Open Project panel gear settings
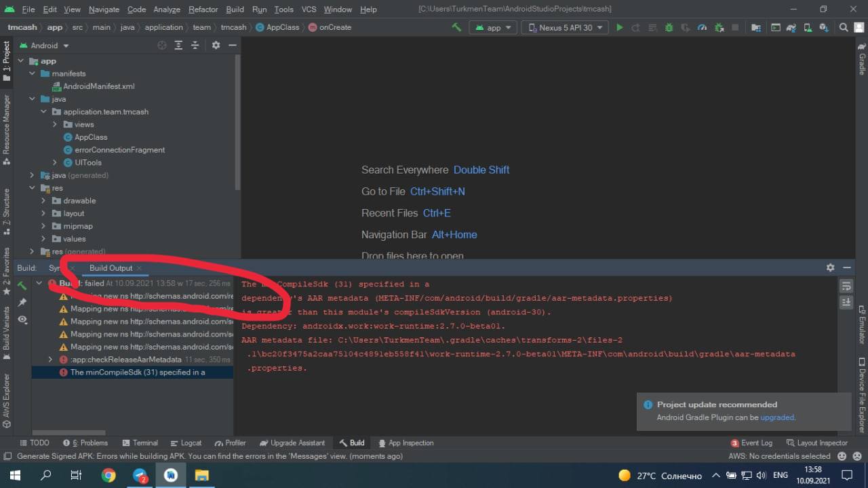868x488 pixels. point(216,45)
